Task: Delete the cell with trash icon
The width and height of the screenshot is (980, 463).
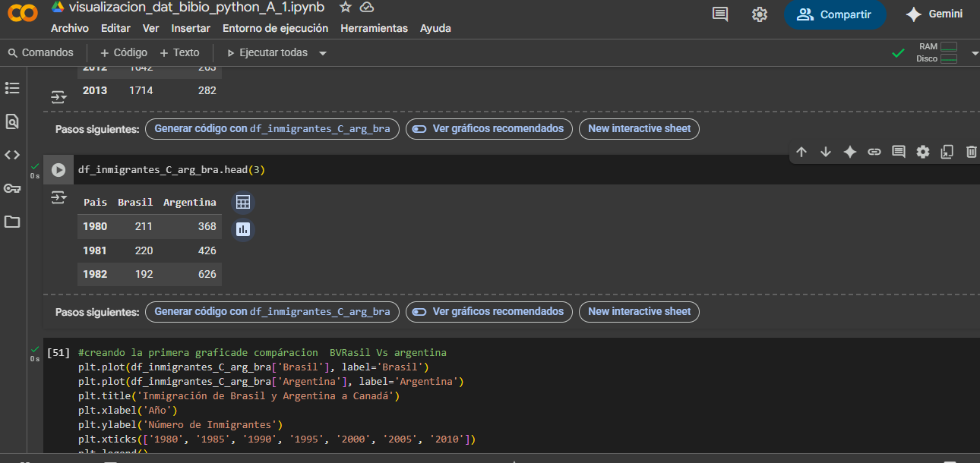Action: (972, 152)
